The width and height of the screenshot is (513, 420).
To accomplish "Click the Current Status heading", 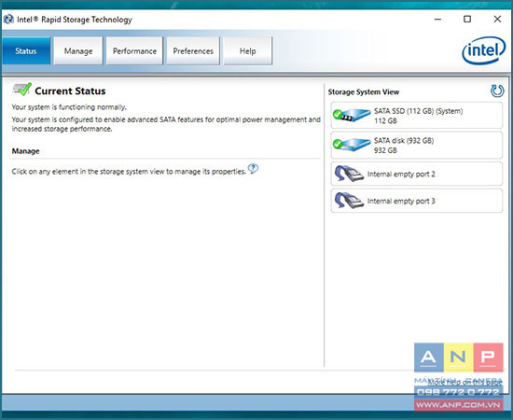I will 70,91.
